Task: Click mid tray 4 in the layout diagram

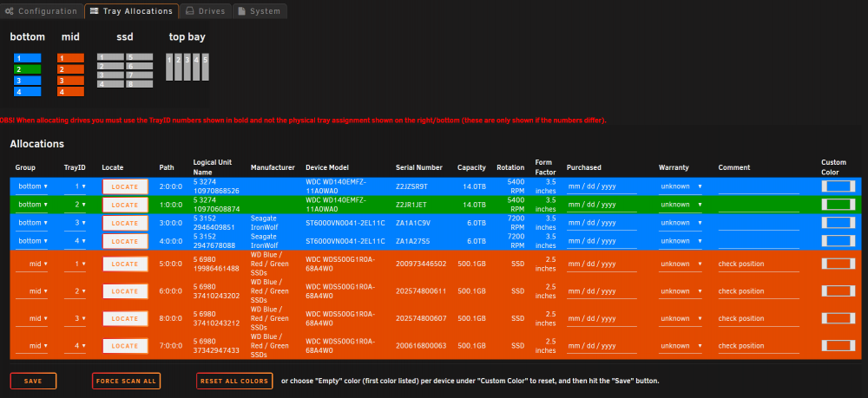Action: click(70, 91)
